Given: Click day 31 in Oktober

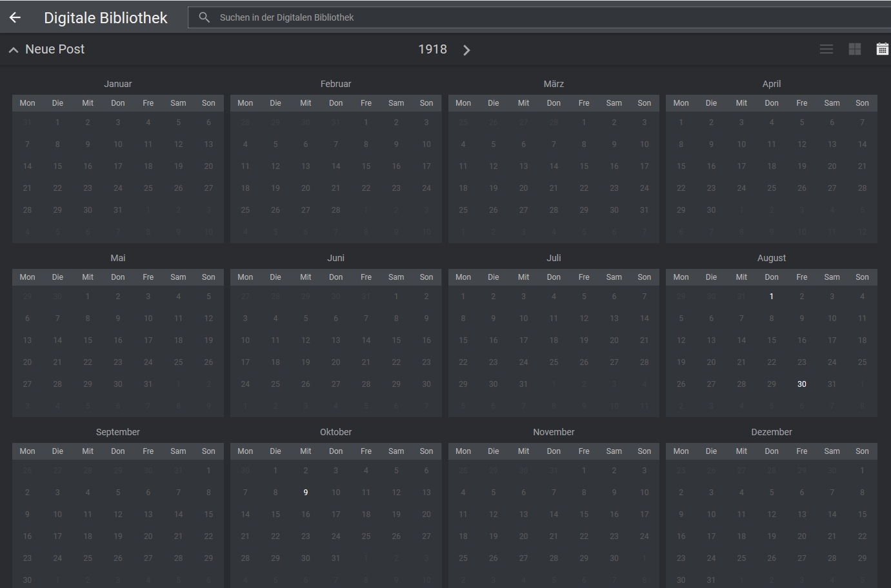Looking at the screenshot, I should click(336, 558).
